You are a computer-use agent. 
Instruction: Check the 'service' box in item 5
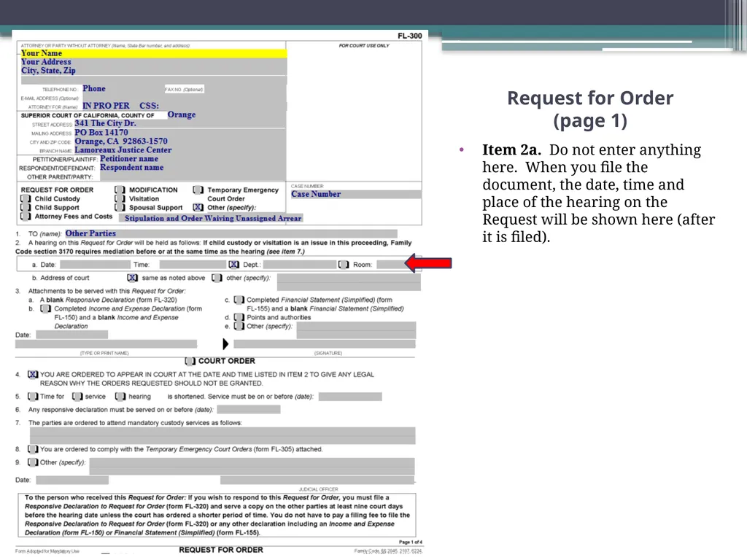pos(77,397)
